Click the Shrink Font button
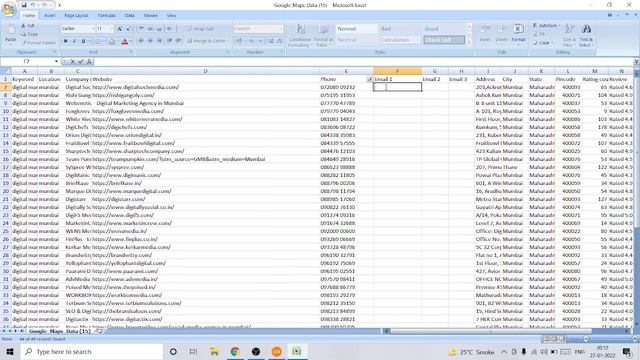The width and height of the screenshot is (640, 360). (128, 29)
